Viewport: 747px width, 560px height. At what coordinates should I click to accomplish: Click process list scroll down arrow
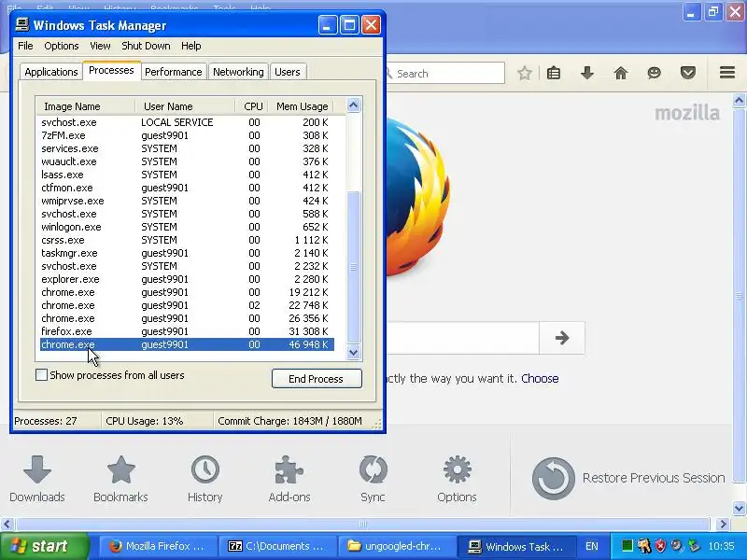pyautogui.click(x=354, y=353)
